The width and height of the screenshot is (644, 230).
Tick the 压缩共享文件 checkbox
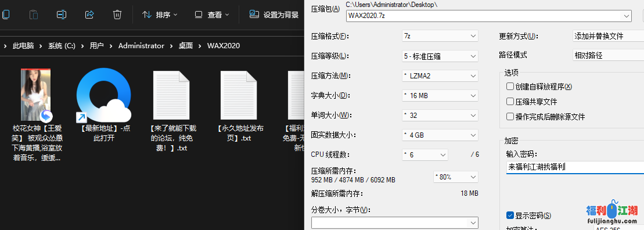tap(510, 102)
